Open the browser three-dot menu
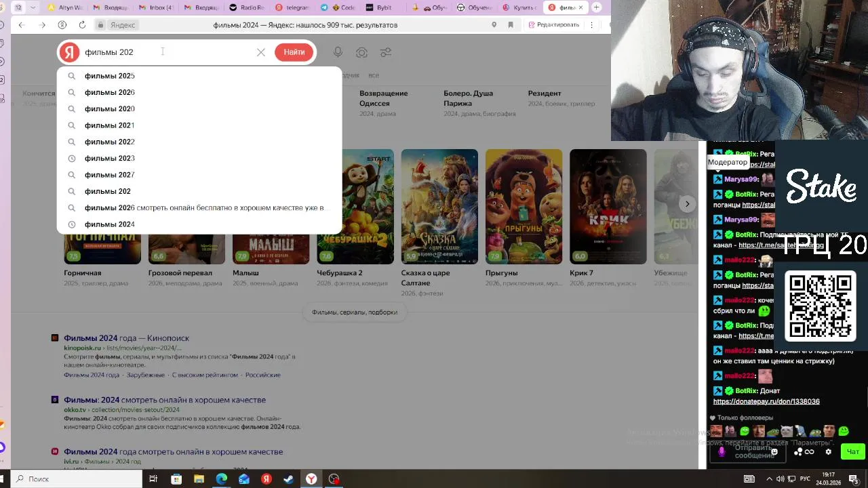The image size is (868, 488). (592, 25)
